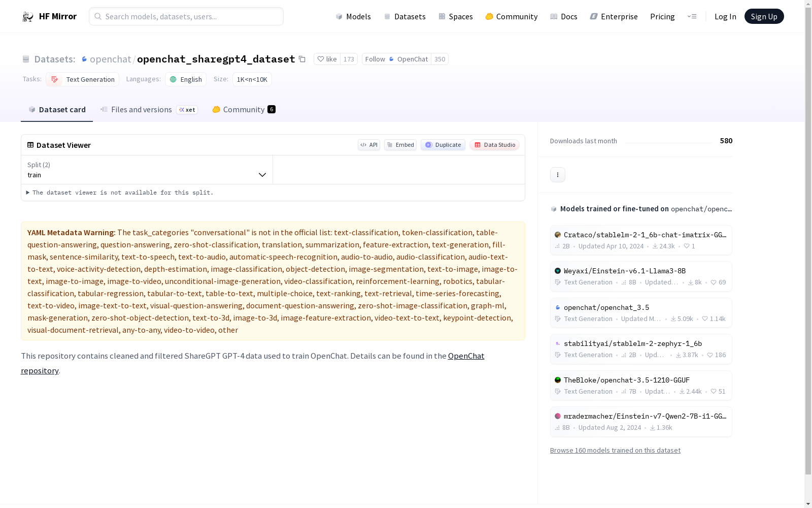This screenshot has height=508, width=812.
Task: Click the Sign Up button
Action: click(764, 16)
